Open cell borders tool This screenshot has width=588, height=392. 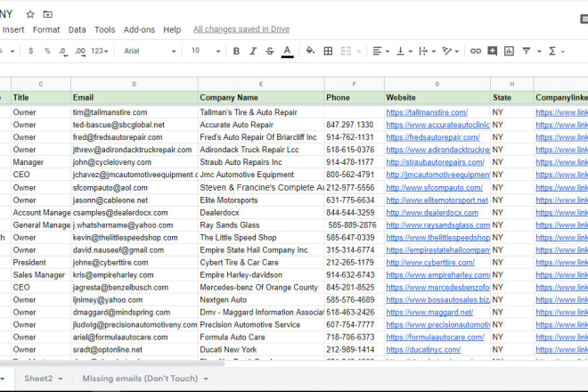click(x=328, y=51)
